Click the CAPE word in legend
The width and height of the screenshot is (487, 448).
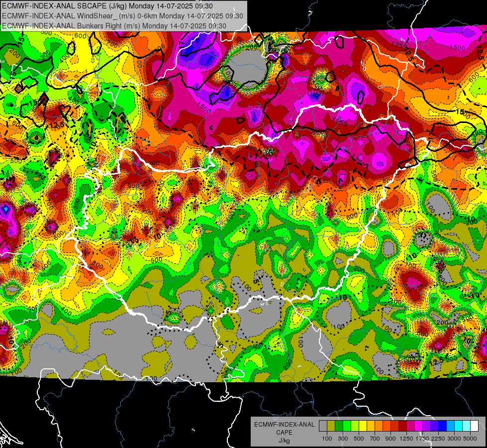pos(284,433)
